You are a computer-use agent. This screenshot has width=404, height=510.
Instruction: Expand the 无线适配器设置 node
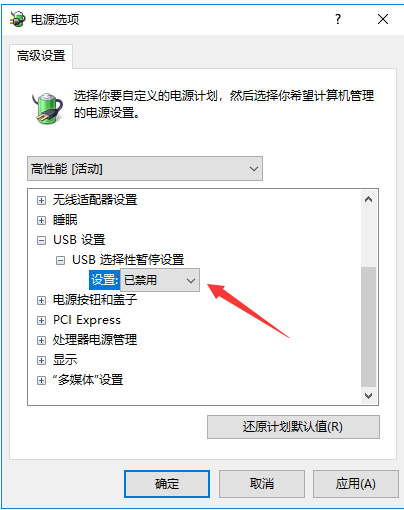(41, 200)
